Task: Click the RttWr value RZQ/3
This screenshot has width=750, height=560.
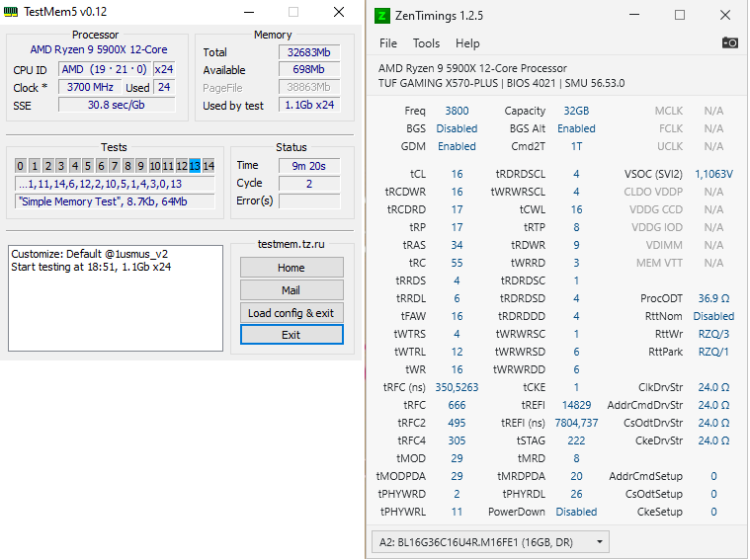Action: click(713, 334)
